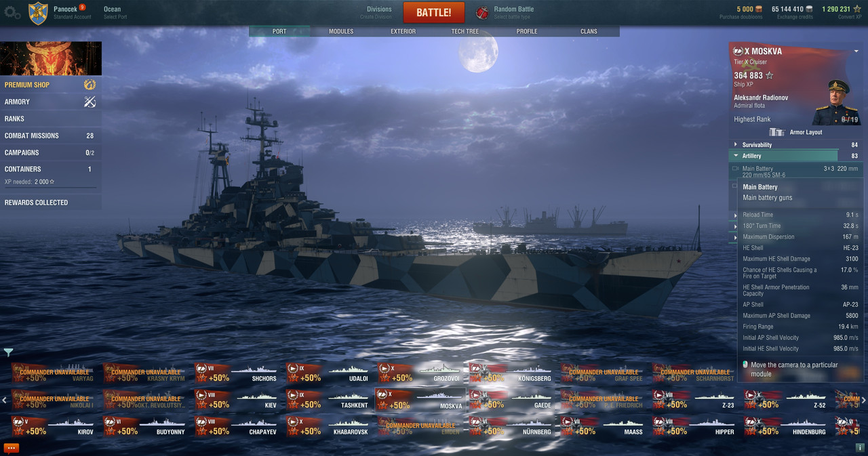
Task: Start the match with BATTLE! button
Action: (x=434, y=12)
